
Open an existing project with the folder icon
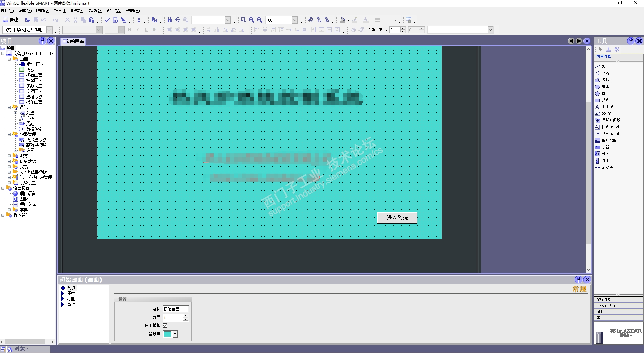[x=28, y=20]
